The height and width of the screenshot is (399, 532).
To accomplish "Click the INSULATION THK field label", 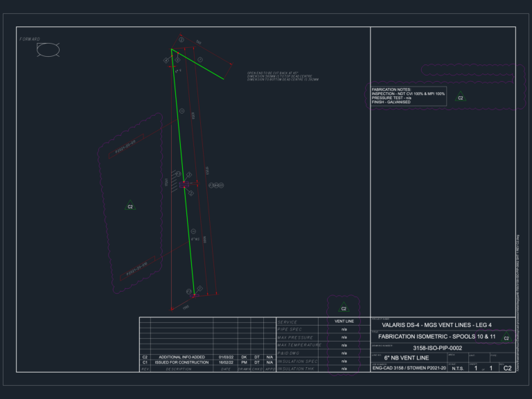I will (296, 369).
